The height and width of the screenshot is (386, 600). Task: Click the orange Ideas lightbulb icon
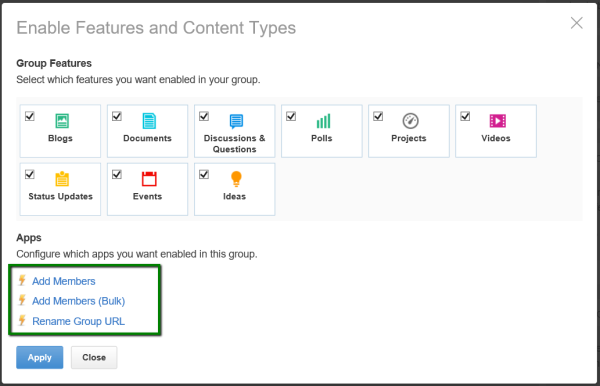click(x=236, y=179)
